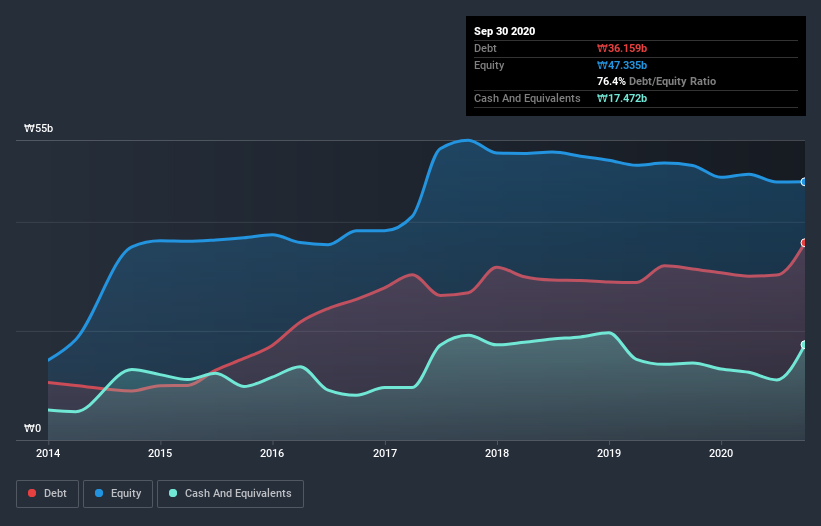The width and height of the screenshot is (821, 526).
Task: Click the ₩17.472b cash value
Action: click(x=622, y=98)
